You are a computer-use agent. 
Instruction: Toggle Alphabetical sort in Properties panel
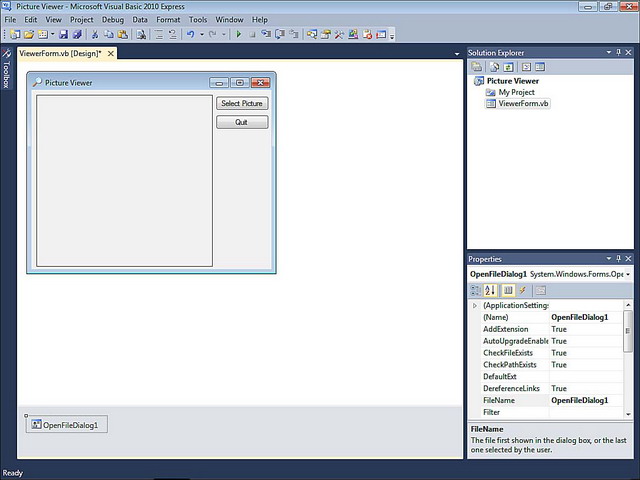click(x=490, y=290)
